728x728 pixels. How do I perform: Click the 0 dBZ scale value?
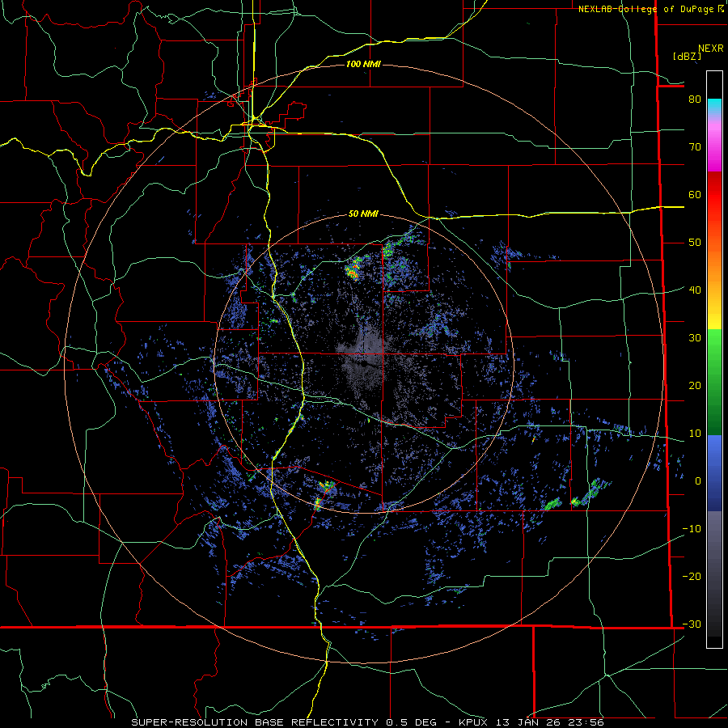point(698,481)
